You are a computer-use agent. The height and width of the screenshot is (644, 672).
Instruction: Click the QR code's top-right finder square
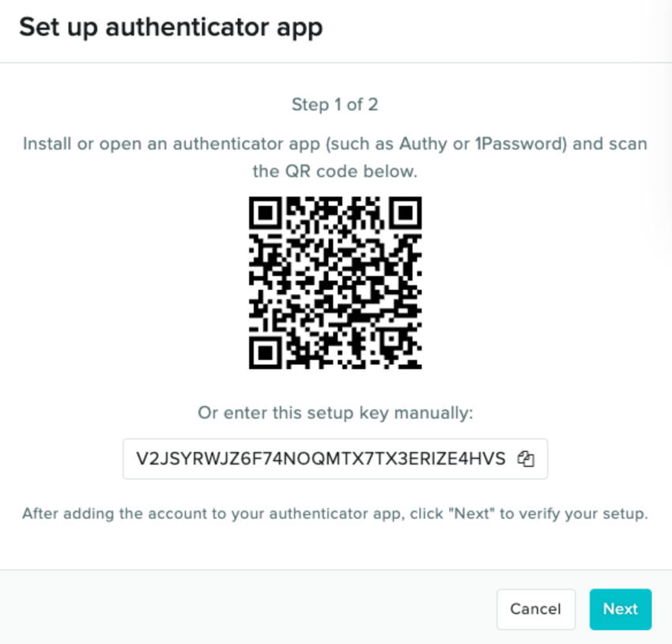405,213
